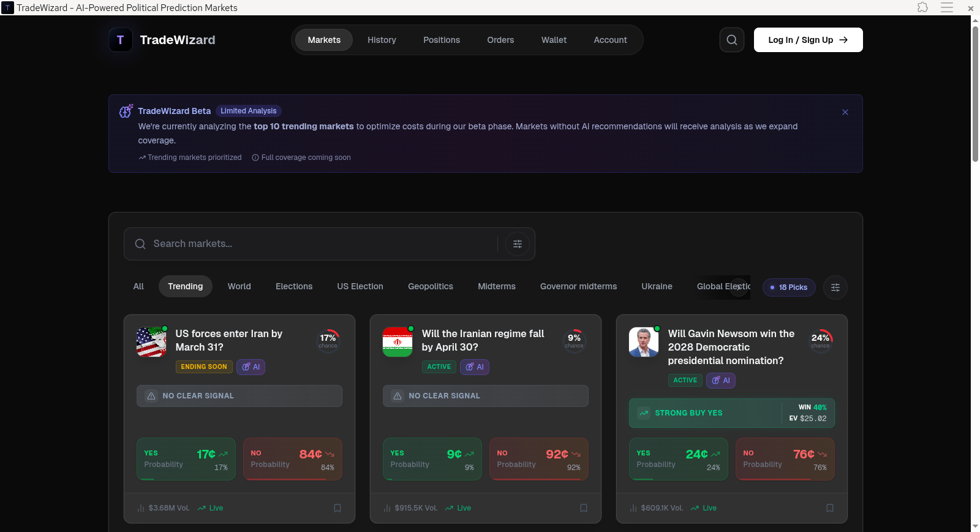
Task: Buy YES 9¢ on Iranian regime fall
Action: click(x=432, y=459)
